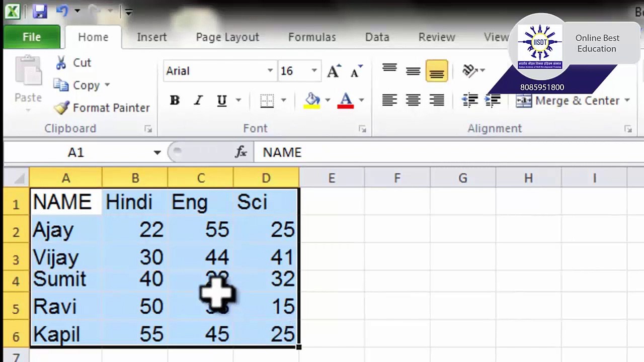Toggle the highlighted Bottom Align button
The width and height of the screenshot is (644, 362).
click(437, 71)
